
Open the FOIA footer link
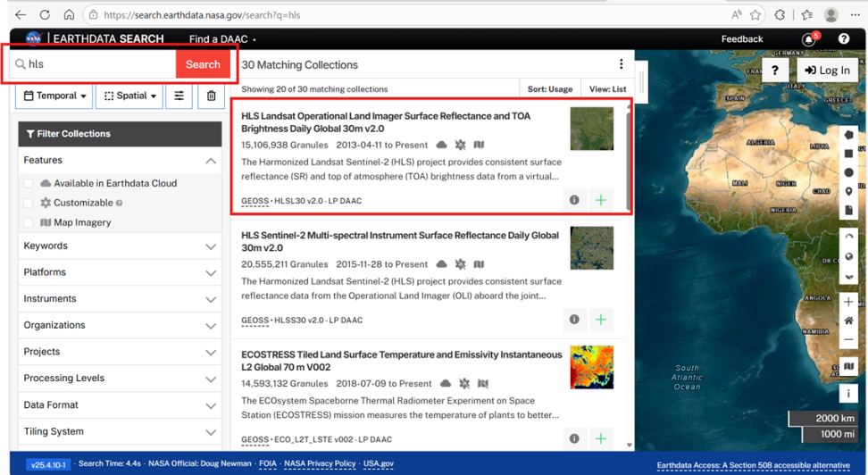point(267,464)
